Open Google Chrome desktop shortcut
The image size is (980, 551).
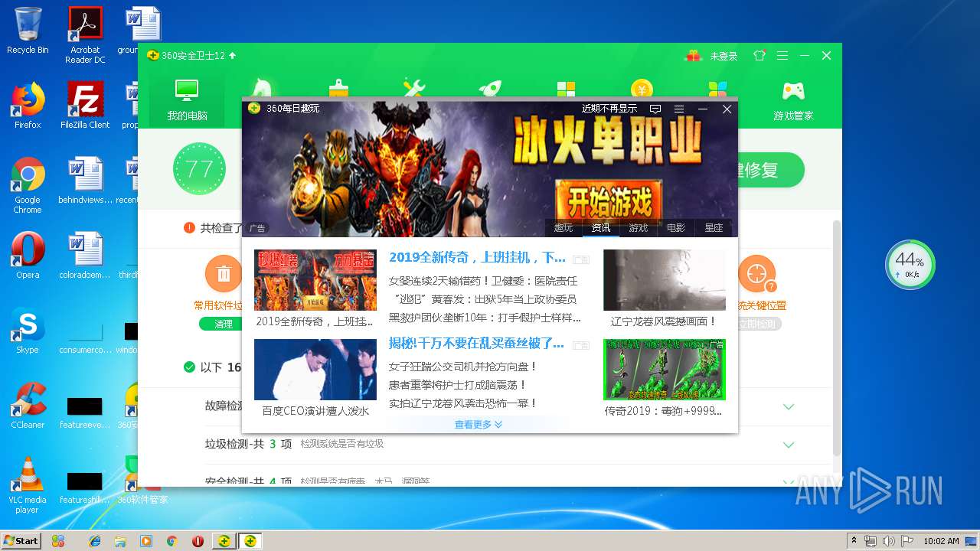tap(28, 185)
